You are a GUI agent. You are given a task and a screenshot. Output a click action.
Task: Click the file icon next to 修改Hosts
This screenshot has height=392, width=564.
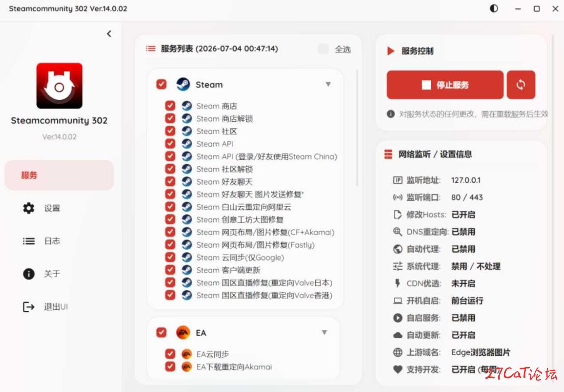[x=397, y=215]
